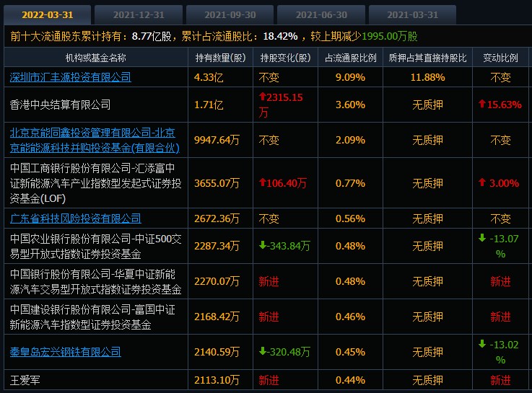Click the 2287.34万 holding value
Screen dimensions: 532x393
pyautogui.click(x=217, y=246)
